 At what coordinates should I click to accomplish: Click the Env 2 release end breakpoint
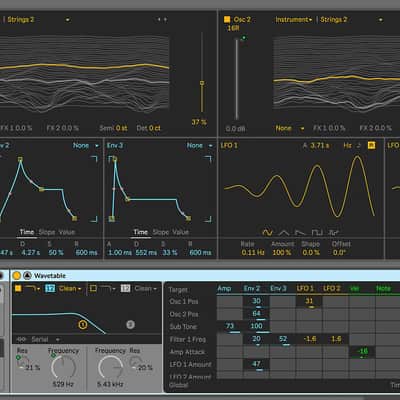[74, 218]
